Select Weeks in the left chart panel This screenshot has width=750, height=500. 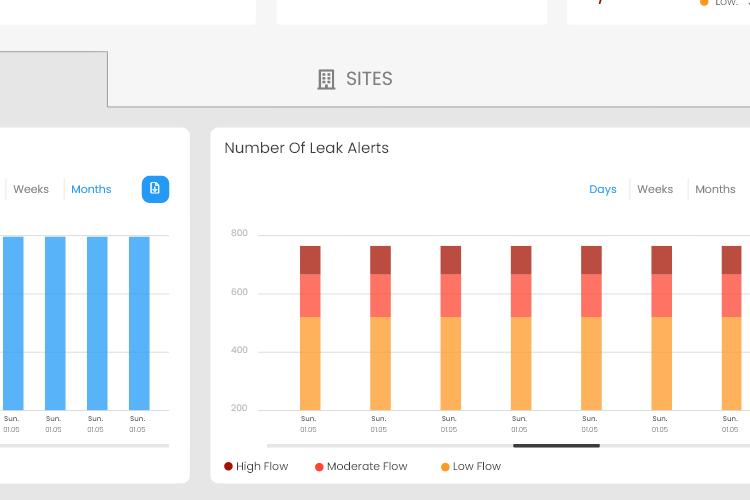coord(31,189)
